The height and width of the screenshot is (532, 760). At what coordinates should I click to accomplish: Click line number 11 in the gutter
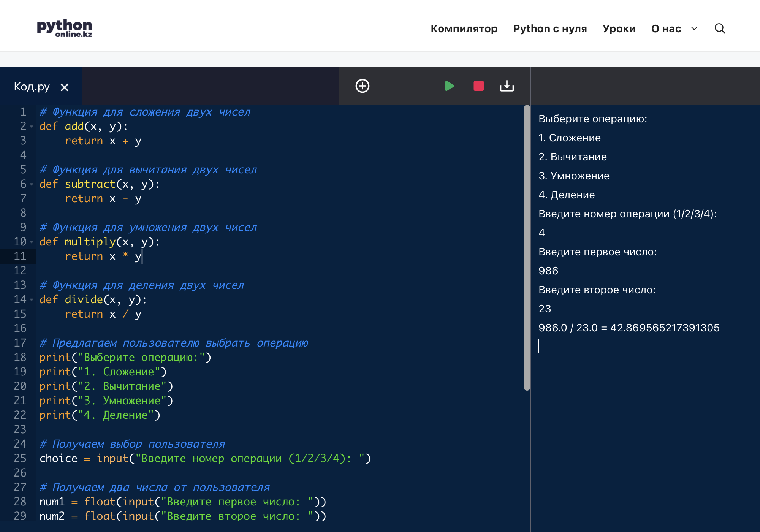20,256
